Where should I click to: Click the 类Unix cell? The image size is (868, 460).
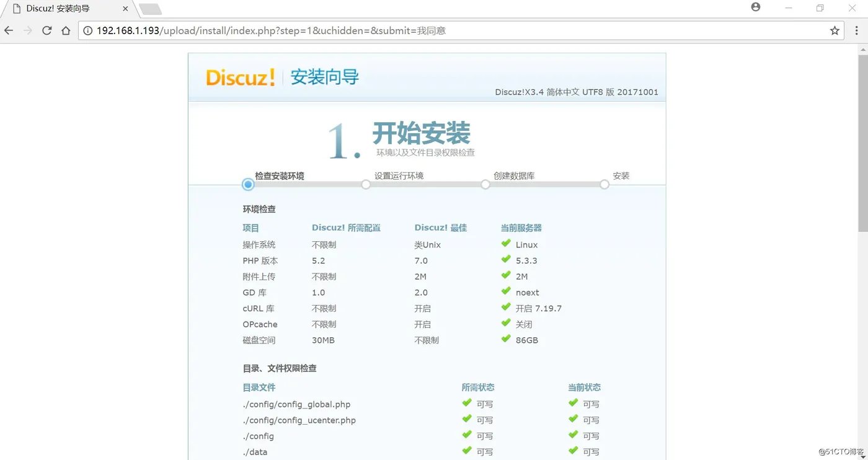pyautogui.click(x=427, y=244)
